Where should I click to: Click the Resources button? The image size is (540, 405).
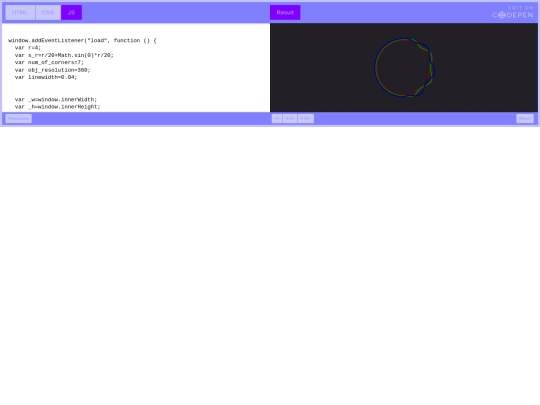pyautogui.click(x=19, y=118)
